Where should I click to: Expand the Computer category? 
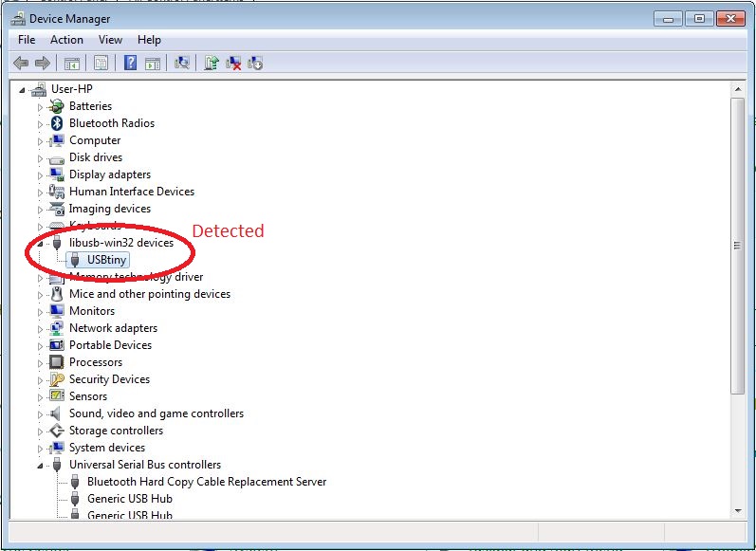pos(40,141)
